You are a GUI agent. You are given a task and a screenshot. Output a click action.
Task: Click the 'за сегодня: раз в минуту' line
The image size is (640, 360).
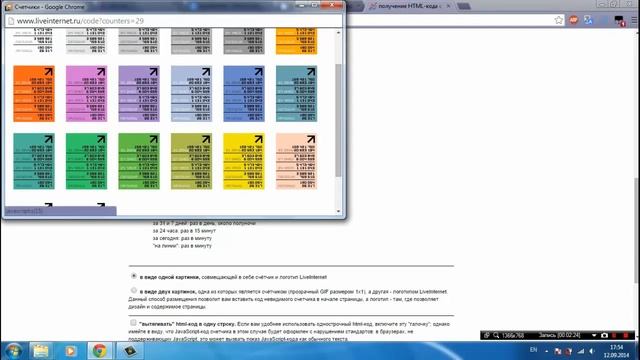(x=182, y=238)
